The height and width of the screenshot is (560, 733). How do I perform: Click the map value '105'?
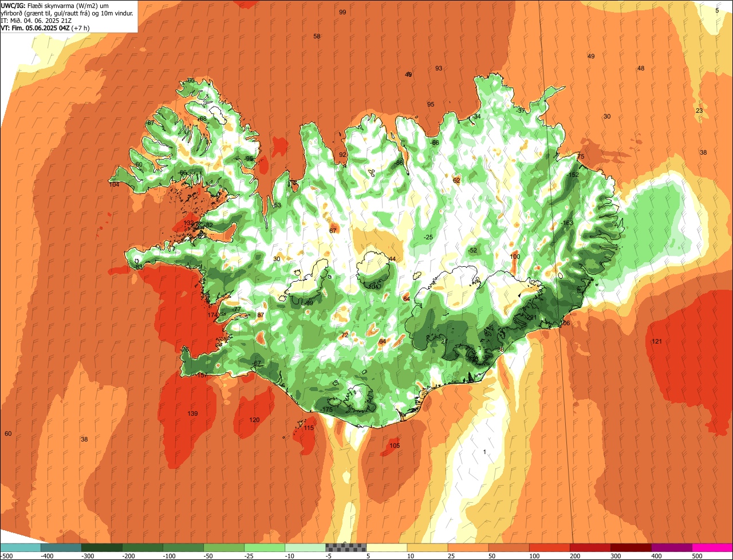(395, 445)
